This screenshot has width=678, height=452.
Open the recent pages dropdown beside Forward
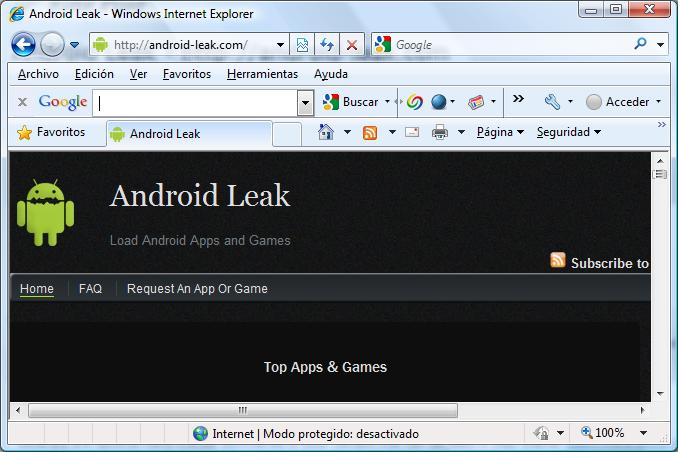(x=74, y=45)
